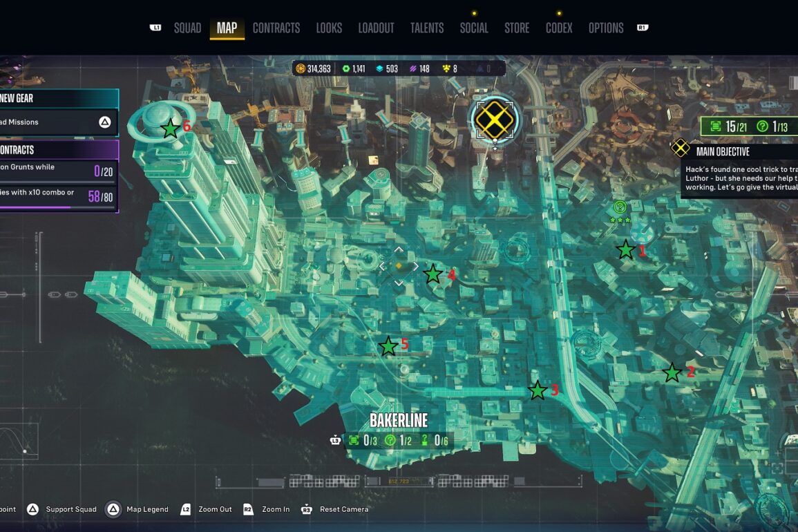Screen dimensions: 798x532
Task: Click the Support Squad triangle button icon
Action: pos(32,509)
